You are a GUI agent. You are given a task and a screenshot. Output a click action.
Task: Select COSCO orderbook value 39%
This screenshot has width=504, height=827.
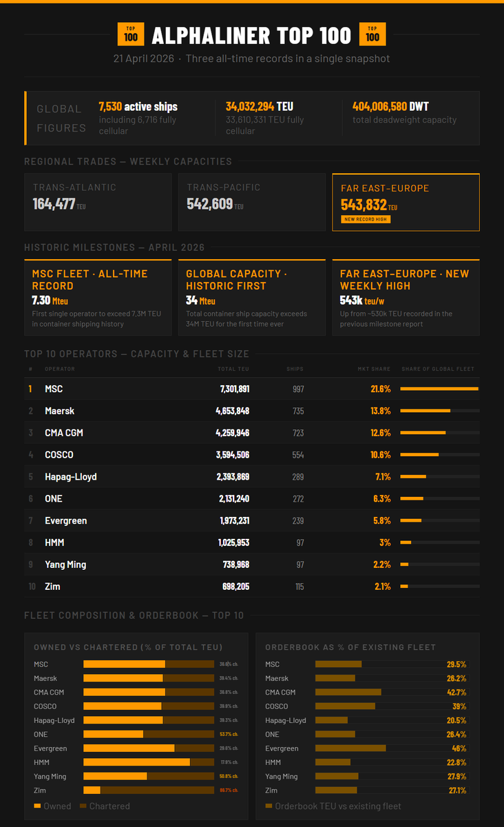click(x=459, y=707)
